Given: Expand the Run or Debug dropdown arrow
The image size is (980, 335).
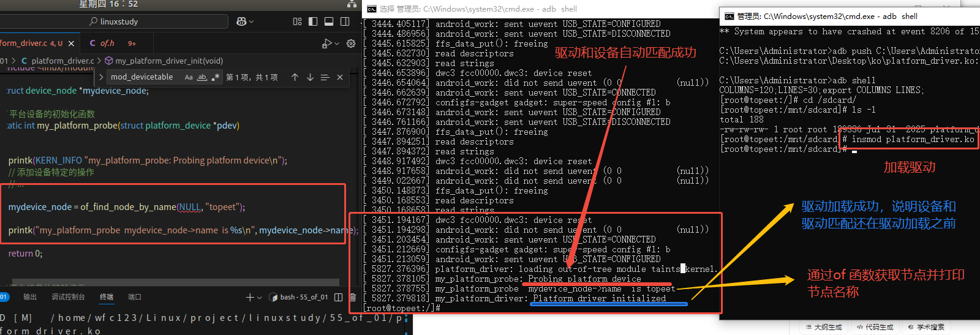Looking at the screenshot, I should [x=336, y=43].
